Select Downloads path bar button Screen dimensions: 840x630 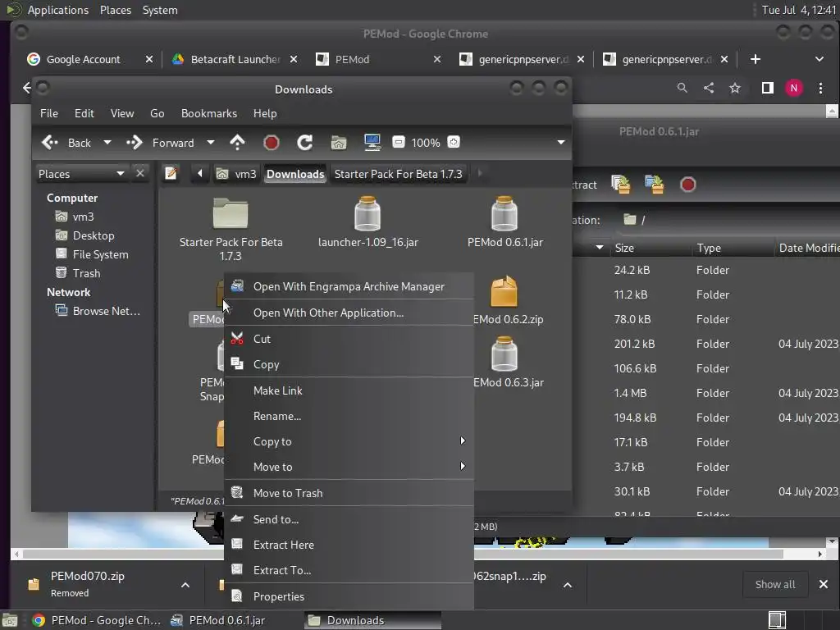coord(295,174)
